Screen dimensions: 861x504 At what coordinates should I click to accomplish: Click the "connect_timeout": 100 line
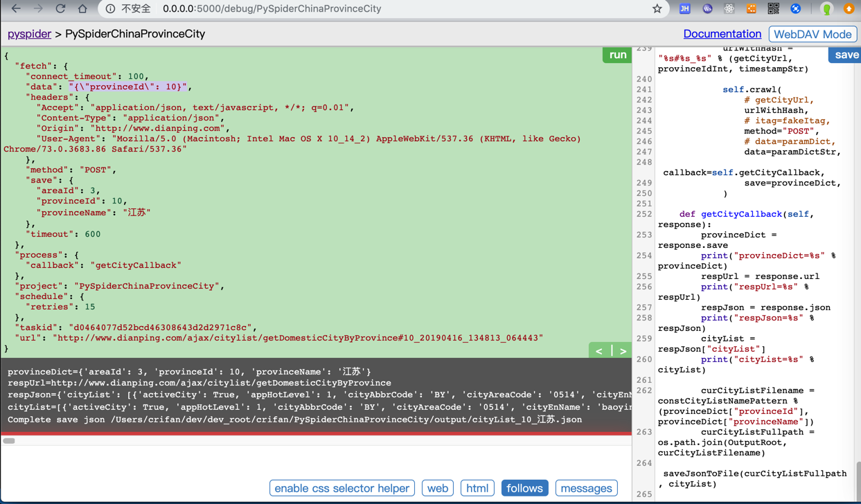(x=87, y=76)
